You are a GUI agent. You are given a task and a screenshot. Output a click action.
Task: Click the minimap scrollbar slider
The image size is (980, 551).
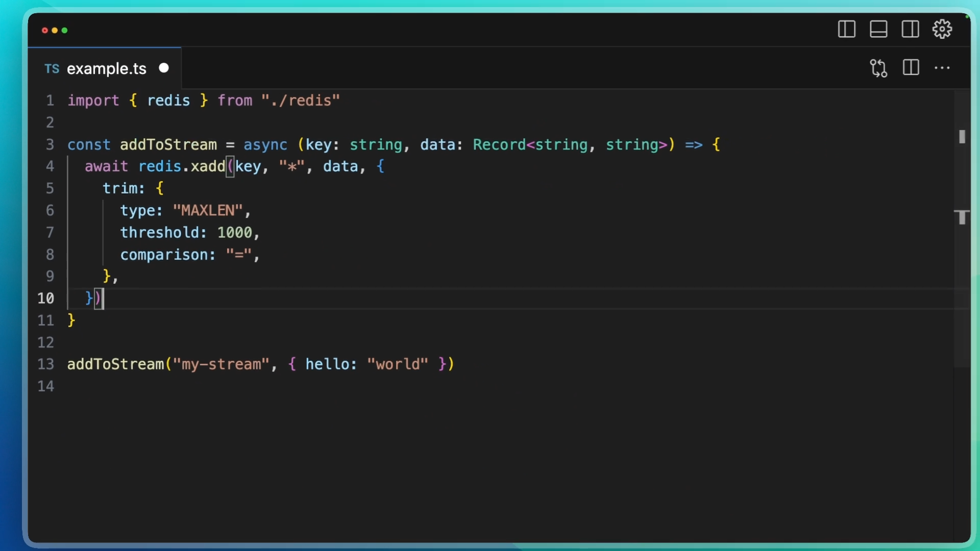[x=962, y=137]
